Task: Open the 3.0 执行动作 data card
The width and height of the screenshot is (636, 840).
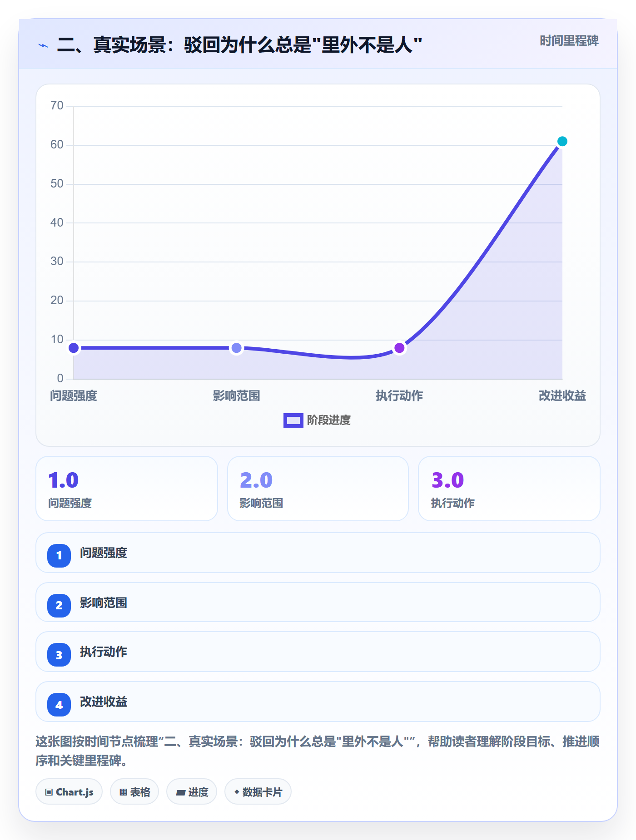Action: 509,489
